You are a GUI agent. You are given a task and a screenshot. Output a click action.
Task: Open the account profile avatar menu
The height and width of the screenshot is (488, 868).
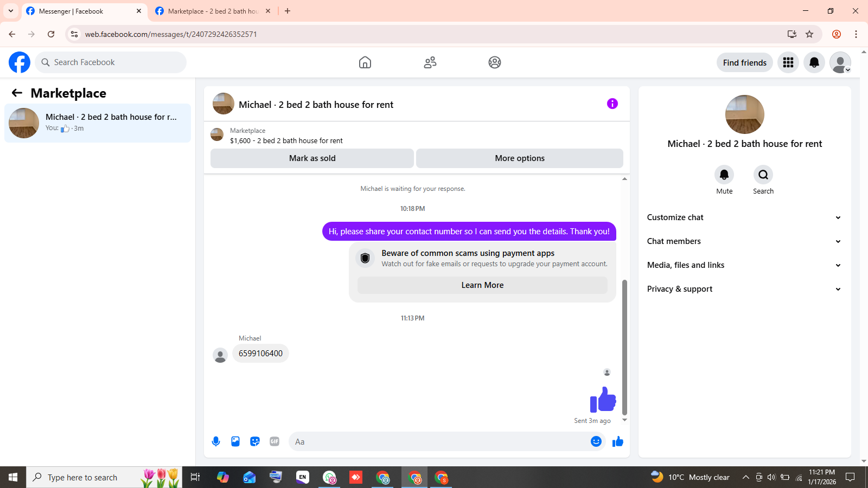[x=840, y=62]
